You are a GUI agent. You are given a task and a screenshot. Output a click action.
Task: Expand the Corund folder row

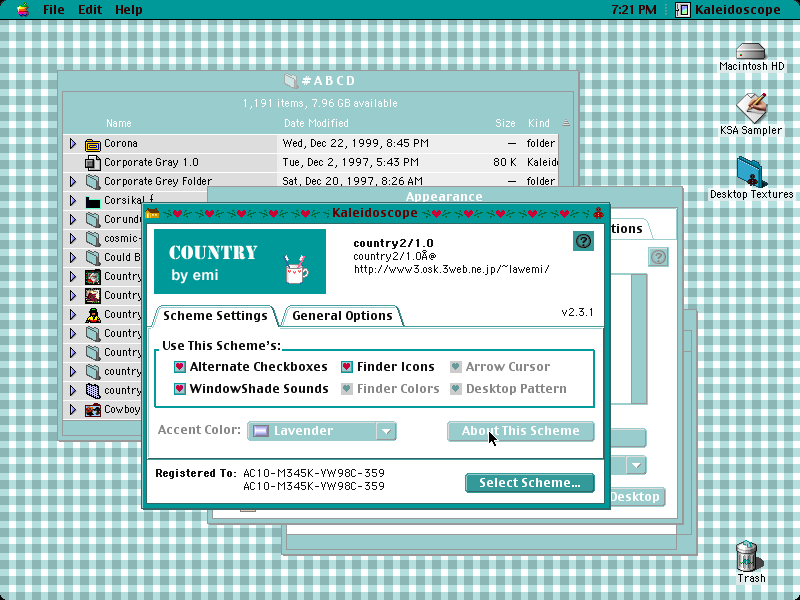[x=73, y=220]
